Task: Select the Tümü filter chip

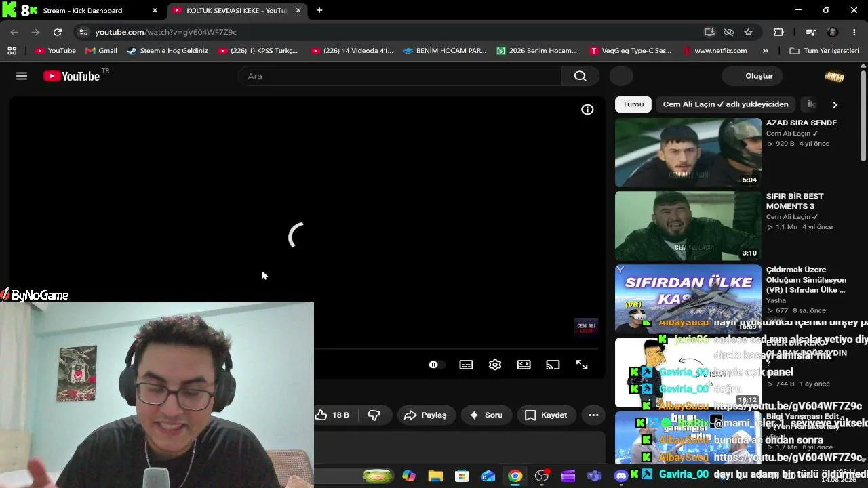Action: 633,104
